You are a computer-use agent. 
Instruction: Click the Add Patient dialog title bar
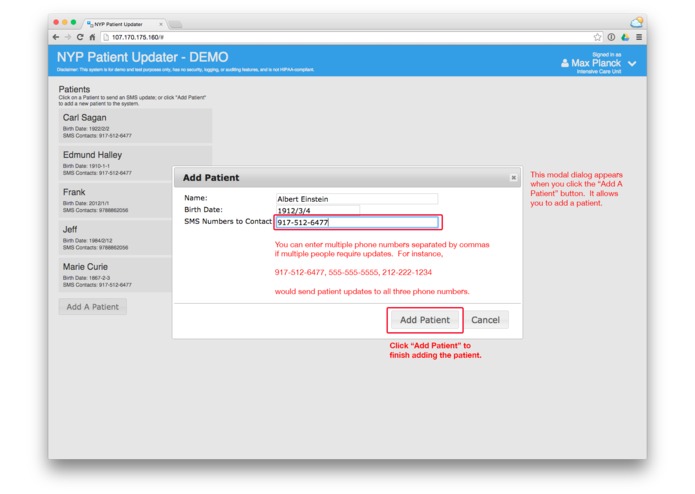point(347,178)
